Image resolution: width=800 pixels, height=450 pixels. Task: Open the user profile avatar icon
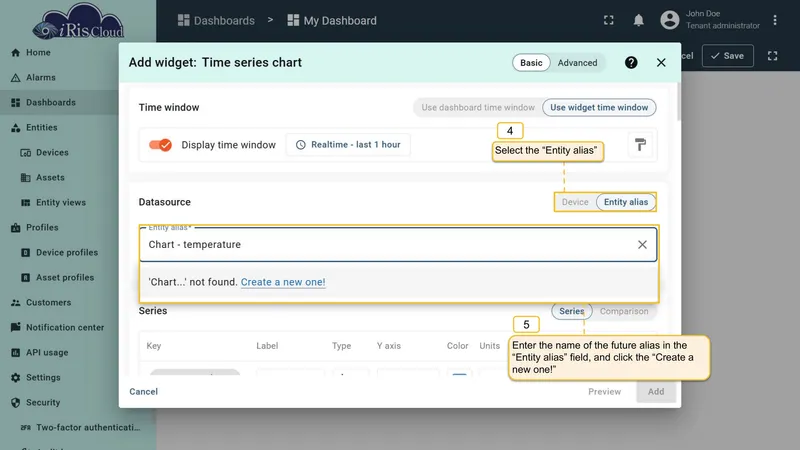point(669,20)
